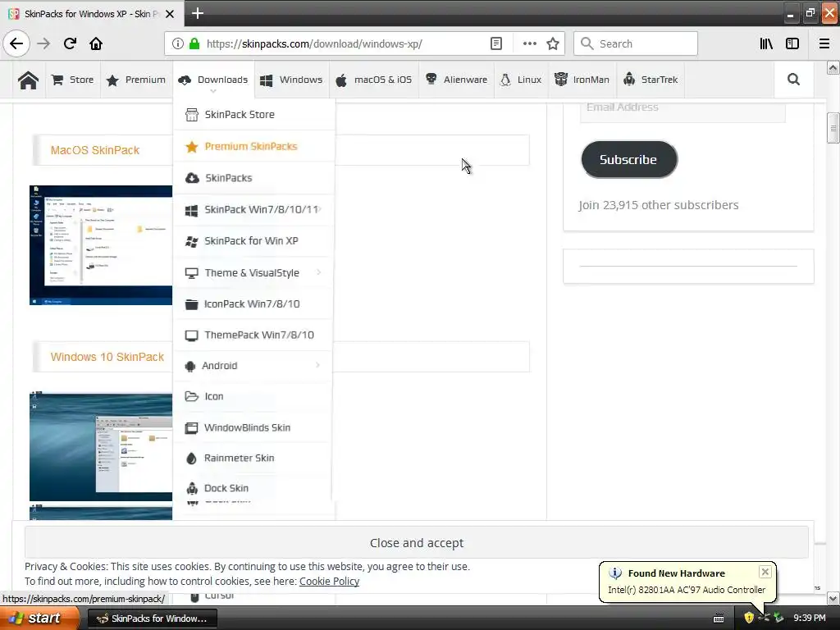Click the keyboard icon in system tray
Viewport: 840px width, 630px height.
[719, 619]
